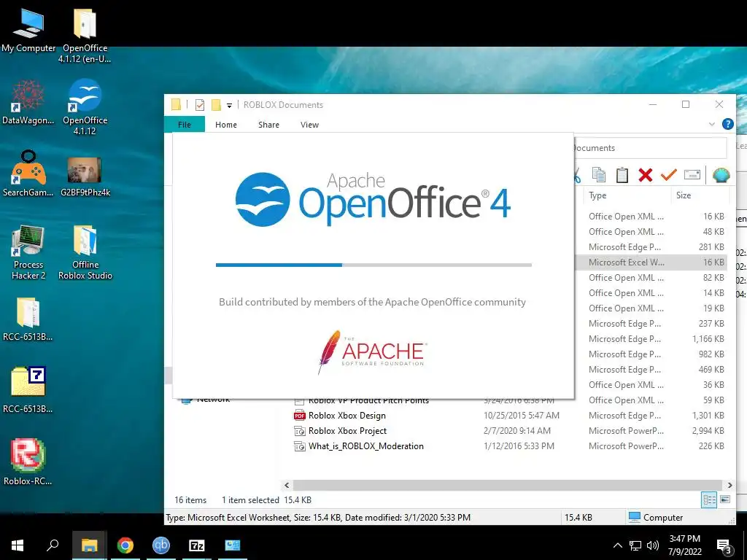This screenshot has width=747, height=560.
Task: Open G2BF9tPhz4k thumbnail file
Action: click(85, 176)
